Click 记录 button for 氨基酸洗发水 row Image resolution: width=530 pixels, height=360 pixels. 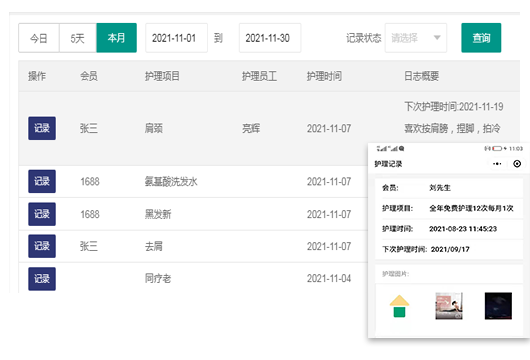[42, 181]
